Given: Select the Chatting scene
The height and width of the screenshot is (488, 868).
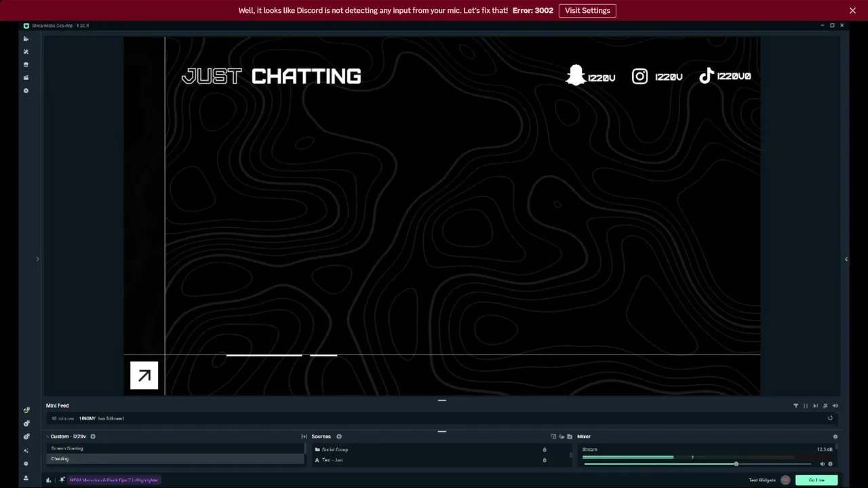Looking at the screenshot, I should [x=175, y=459].
